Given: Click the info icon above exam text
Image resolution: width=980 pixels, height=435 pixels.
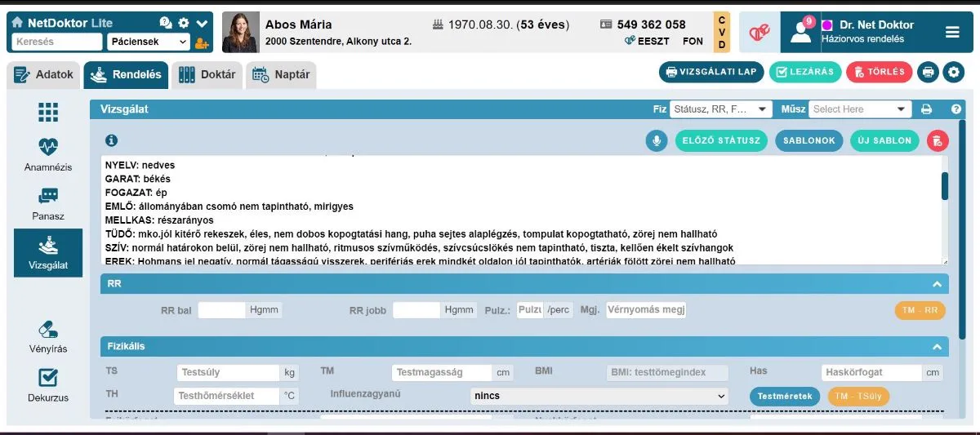Looking at the screenshot, I should point(112,140).
